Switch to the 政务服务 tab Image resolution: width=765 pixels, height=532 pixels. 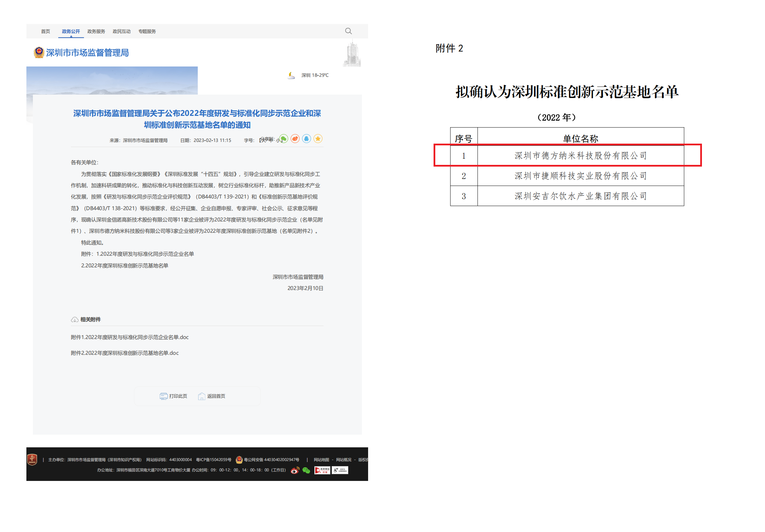(x=96, y=32)
